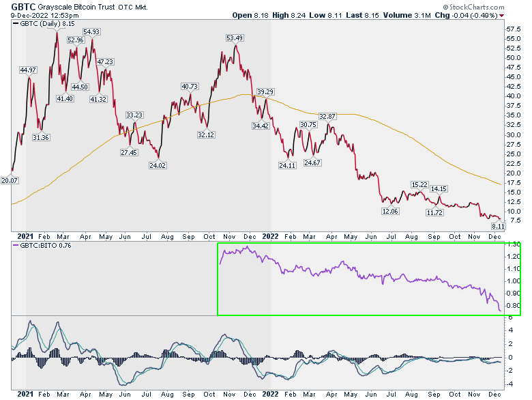Click the 'OTC Mkt.' exchange label
Screen dimensions: 532x400
(x=133, y=7)
